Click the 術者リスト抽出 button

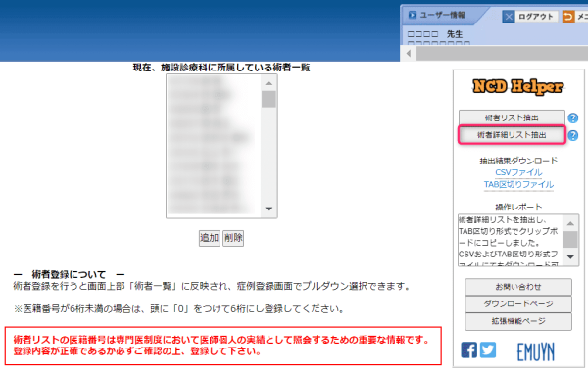point(512,117)
